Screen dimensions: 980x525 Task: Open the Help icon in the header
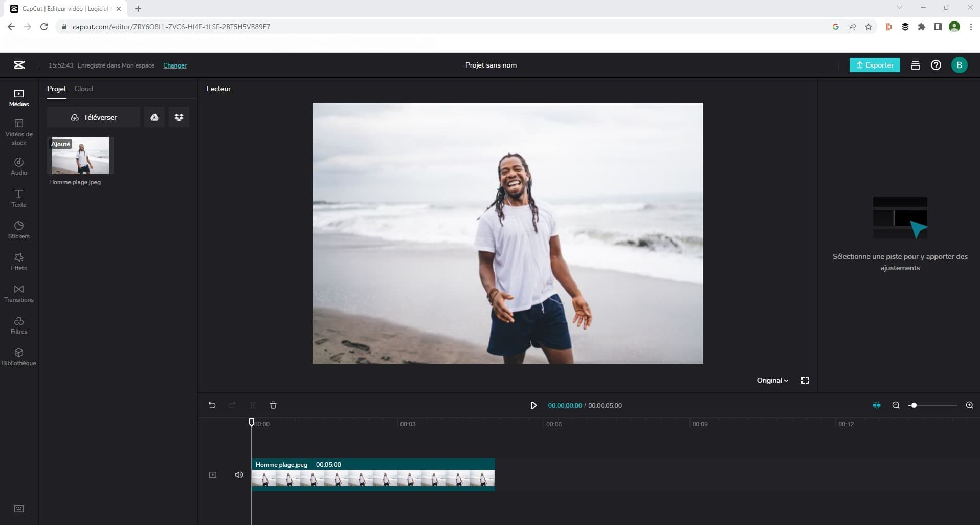(x=936, y=65)
